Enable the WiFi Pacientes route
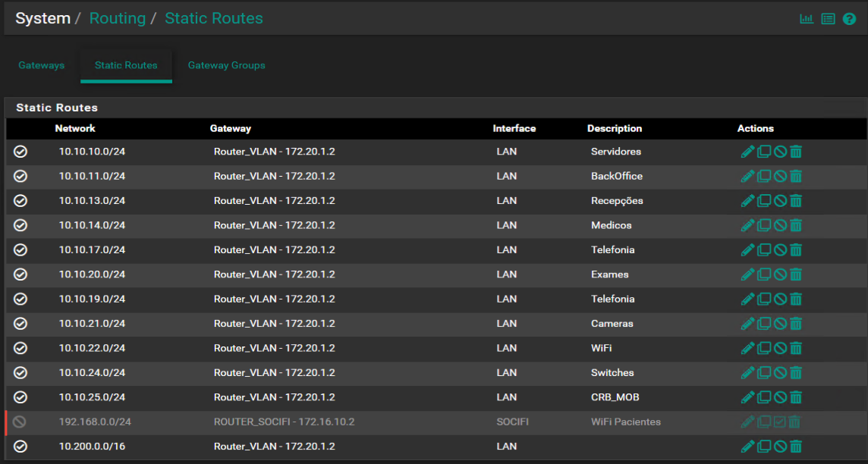Screen dimensions: 868x464 point(780,422)
